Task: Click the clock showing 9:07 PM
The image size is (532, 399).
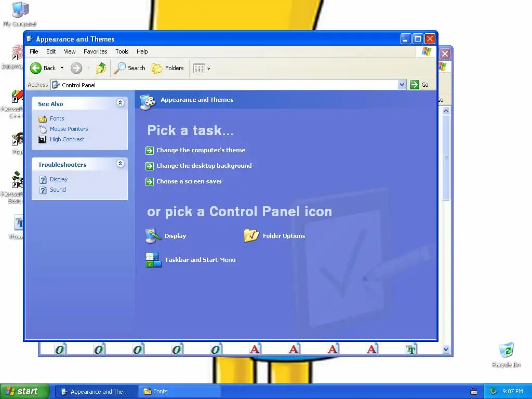Action: (513, 392)
